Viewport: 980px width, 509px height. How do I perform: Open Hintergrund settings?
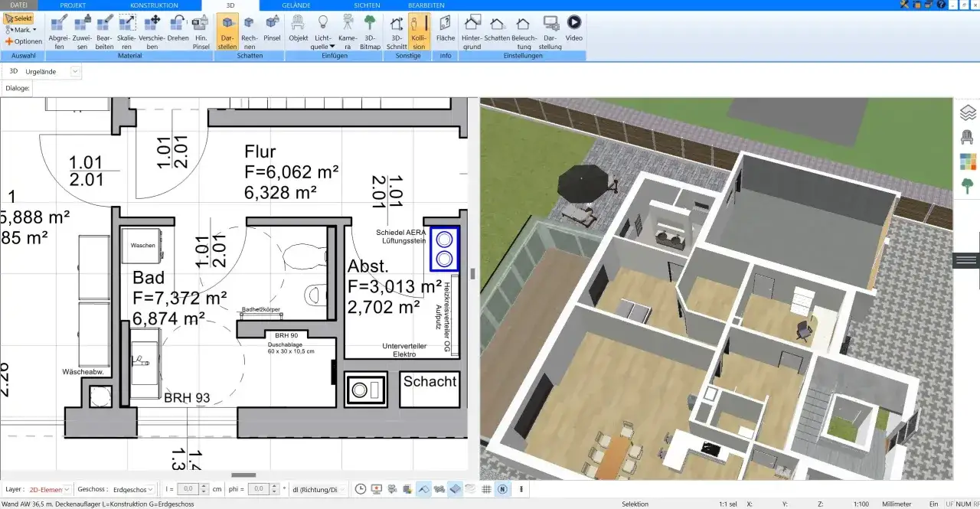click(x=472, y=31)
